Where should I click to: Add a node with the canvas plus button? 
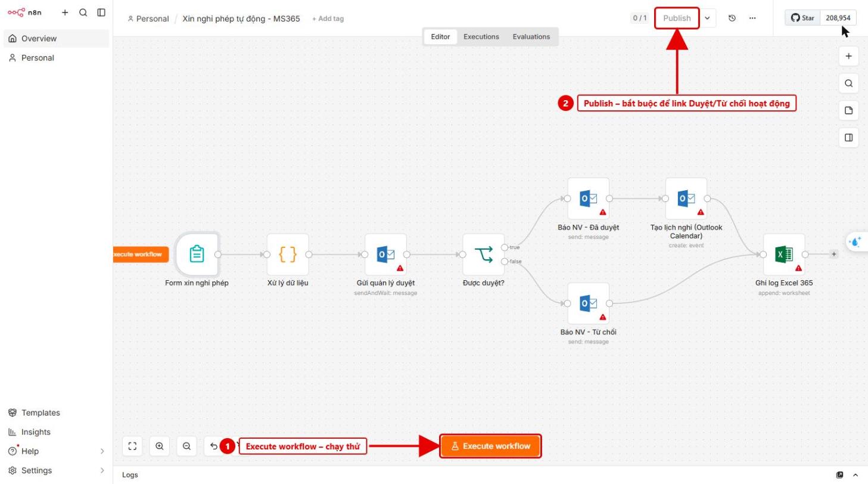pos(848,57)
